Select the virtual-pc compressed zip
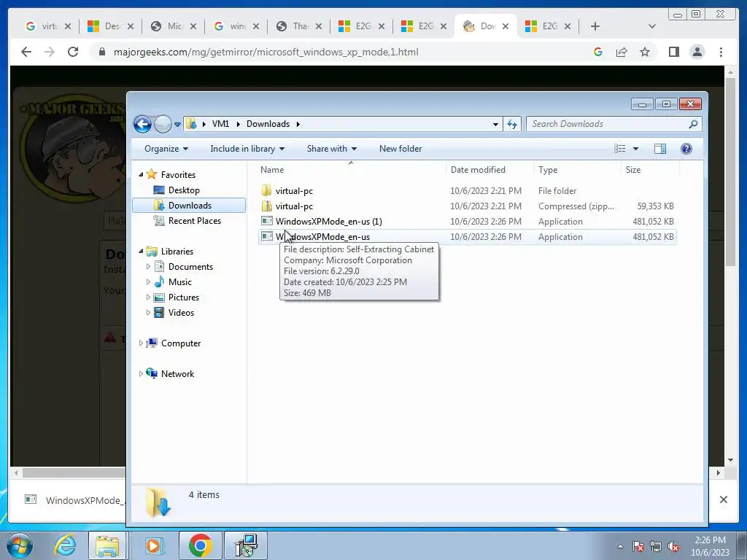The width and height of the screenshot is (747, 560). pyautogui.click(x=467, y=206)
